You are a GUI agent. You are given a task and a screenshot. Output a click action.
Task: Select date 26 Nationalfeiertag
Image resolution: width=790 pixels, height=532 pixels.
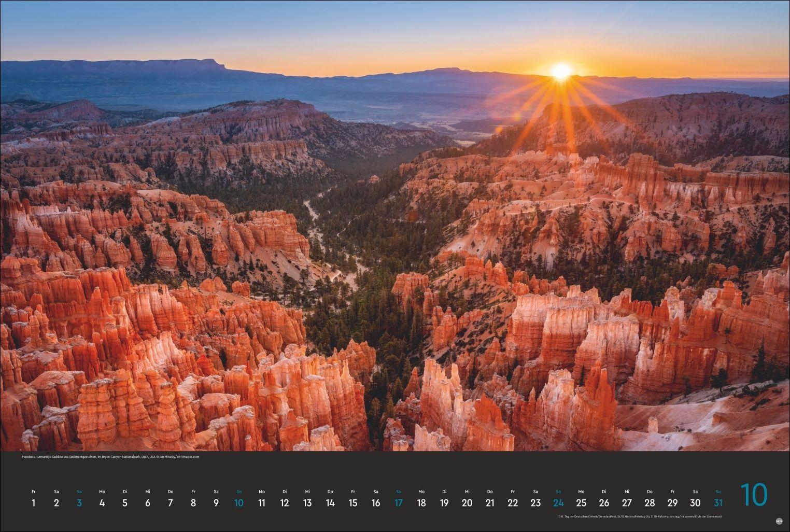[x=604, y=502]
